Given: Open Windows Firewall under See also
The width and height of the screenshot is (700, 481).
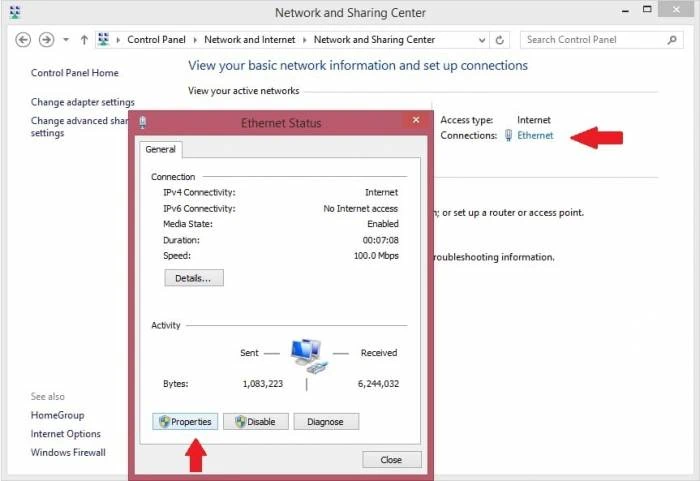Looking at the screenshot, I should pos(68,452).
